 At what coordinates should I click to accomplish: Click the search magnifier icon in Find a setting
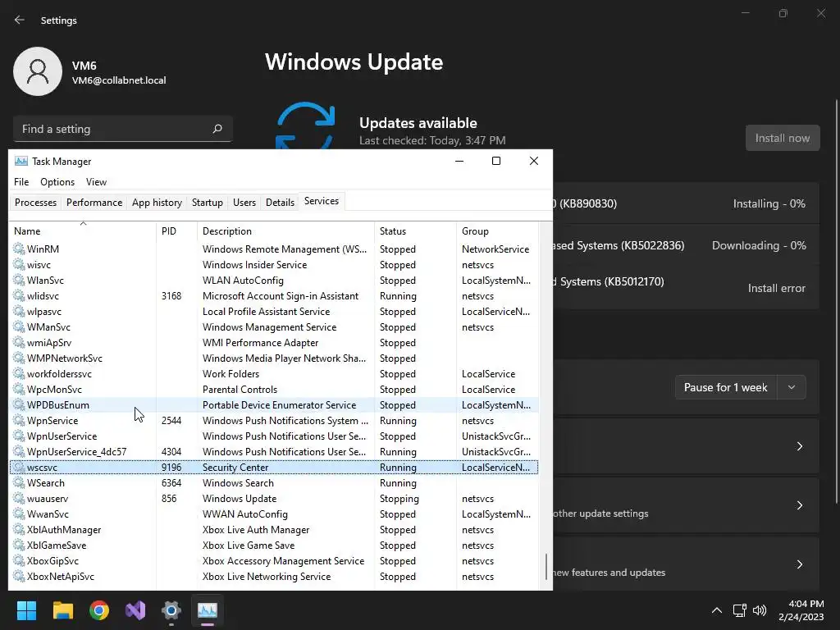[217, 129]
